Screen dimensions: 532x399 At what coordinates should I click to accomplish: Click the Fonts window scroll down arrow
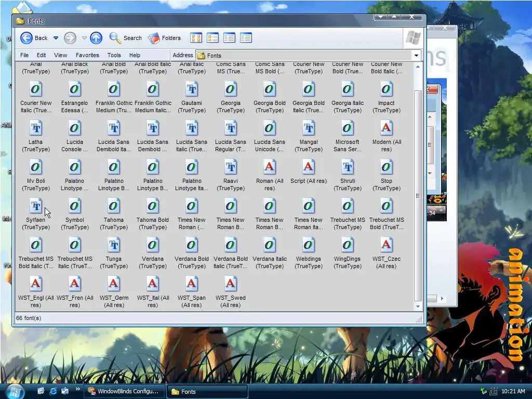pyautogui.click(x=418, y=307)
